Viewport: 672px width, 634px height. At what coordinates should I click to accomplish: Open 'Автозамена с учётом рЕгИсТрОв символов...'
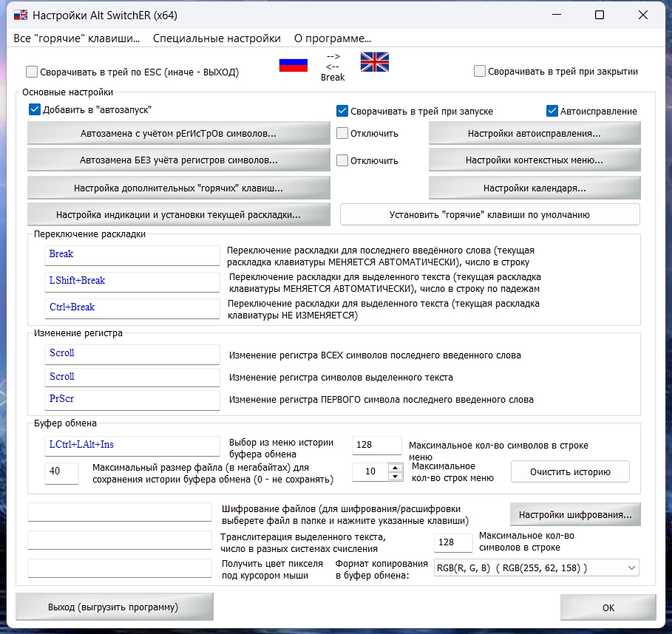(179, 133)
